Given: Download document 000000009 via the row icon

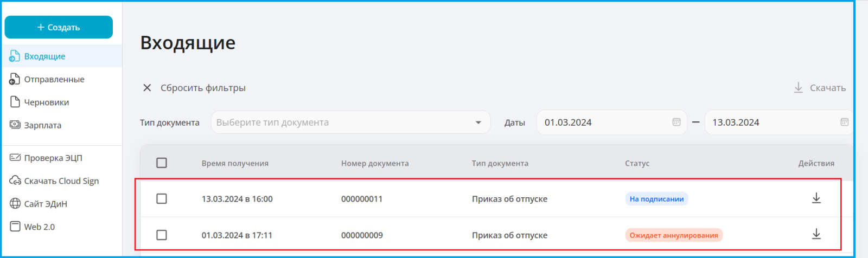Looking at the screenshot, I should [x=816, y=234].
